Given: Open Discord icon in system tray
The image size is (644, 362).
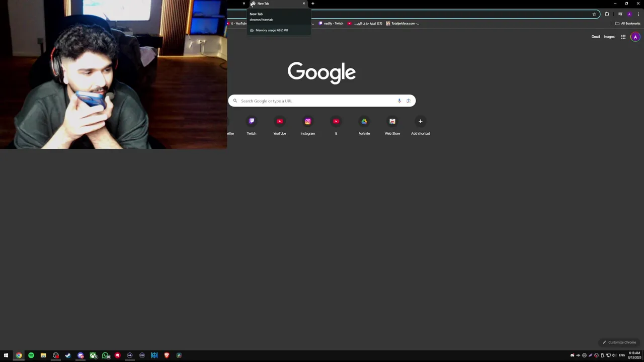Looking at the screenshot, I should coord(572,355).
